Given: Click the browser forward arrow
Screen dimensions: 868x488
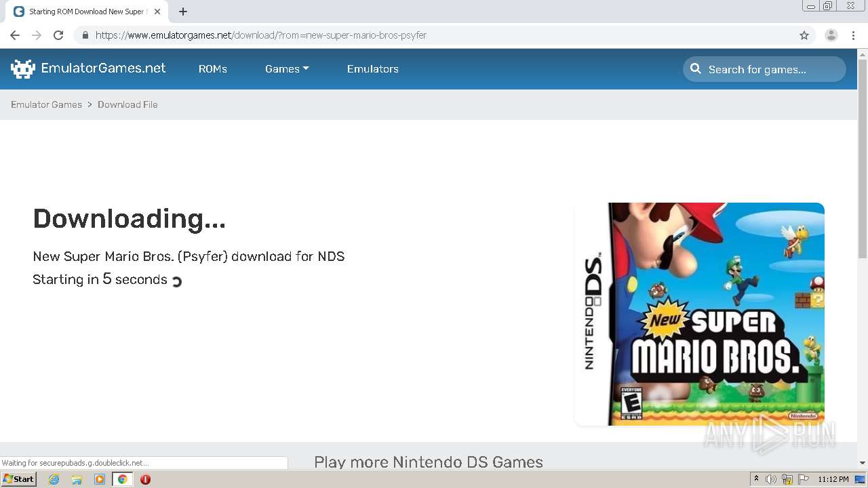Looking at the screenshot, I should click(x=37, y=35).
